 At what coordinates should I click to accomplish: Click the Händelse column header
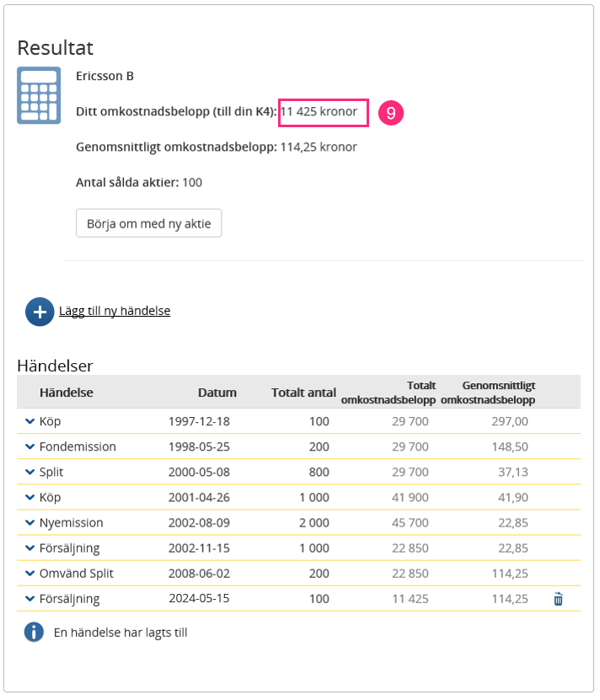(x=66, y=393)
